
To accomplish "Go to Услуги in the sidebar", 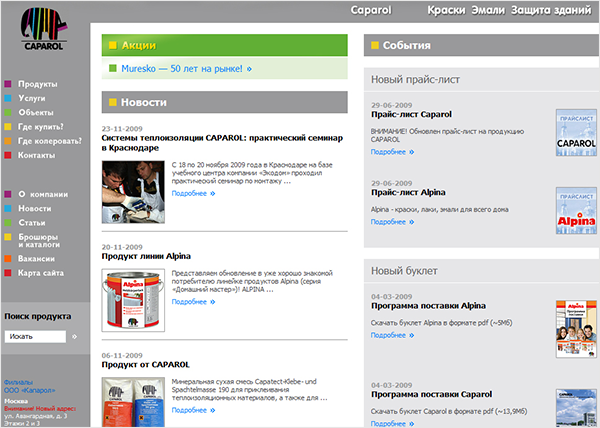I will [32, 98].
